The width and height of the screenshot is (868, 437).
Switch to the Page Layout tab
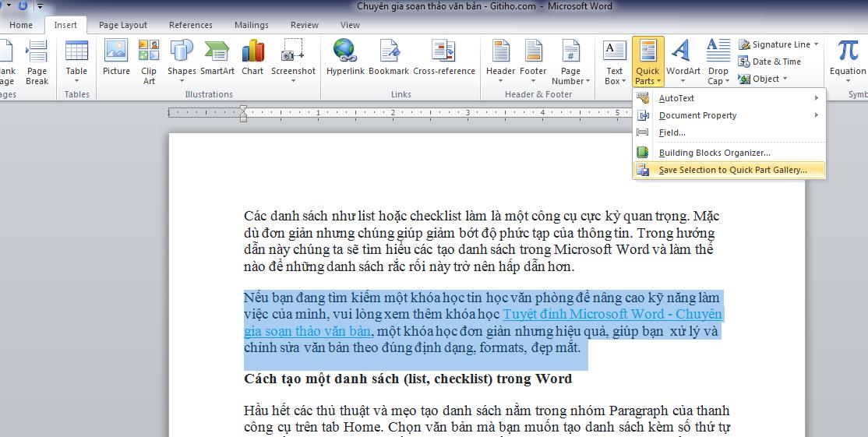coord(123,25)
